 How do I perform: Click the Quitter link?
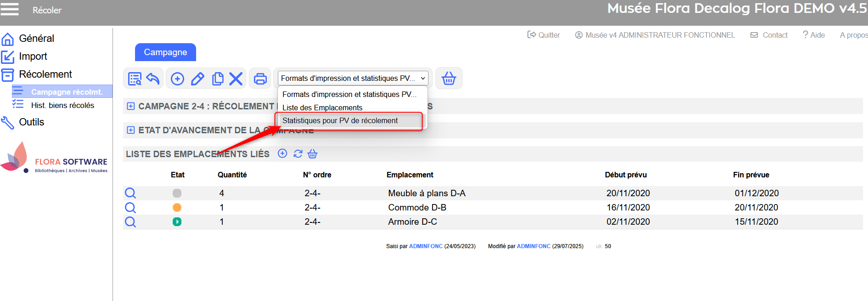(544, 35)
